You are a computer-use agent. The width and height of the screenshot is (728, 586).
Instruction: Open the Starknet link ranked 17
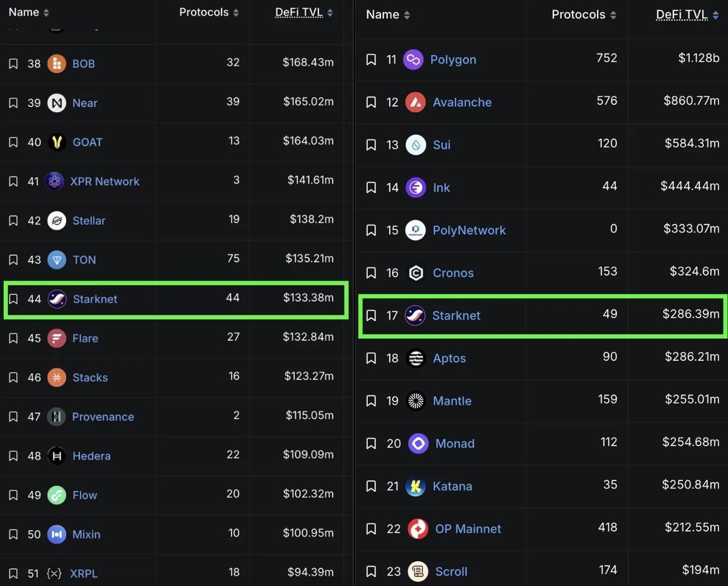click(x=456, y=315)
